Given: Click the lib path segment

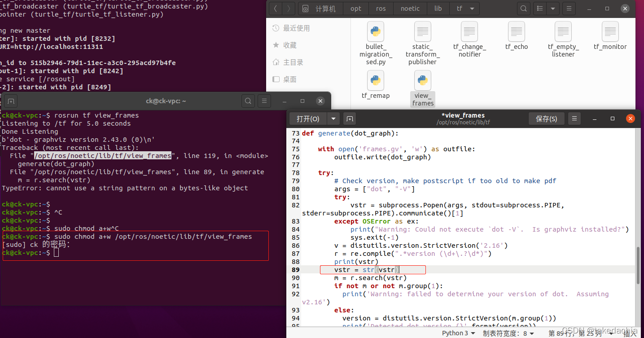Looking at the screenshot, I should pyautogui.click(x=438, y=9).
